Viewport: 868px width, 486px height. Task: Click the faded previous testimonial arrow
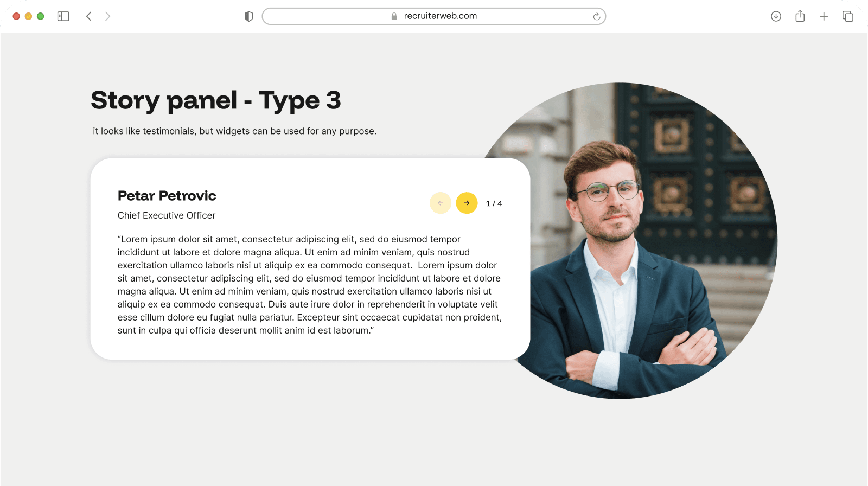[441, 203]
